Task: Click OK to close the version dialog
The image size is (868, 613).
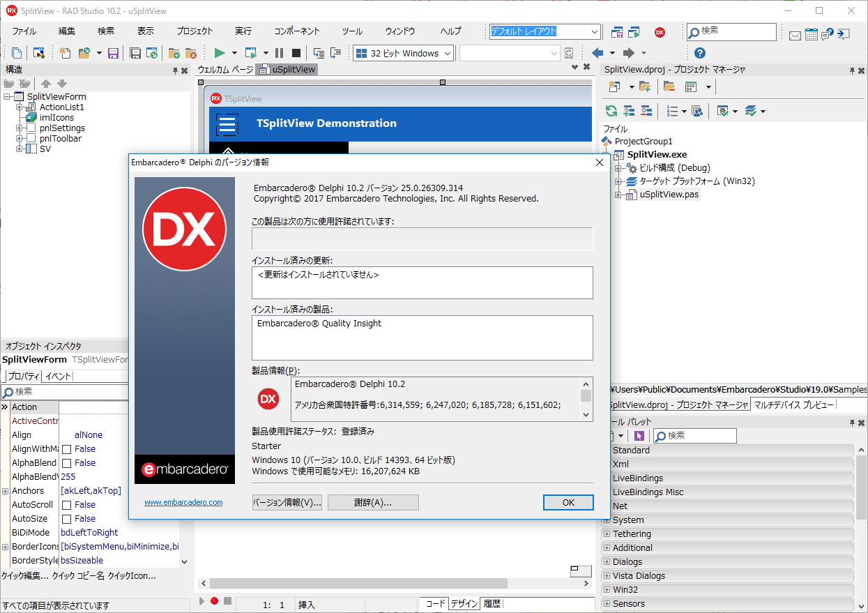Action: (568, 502)
